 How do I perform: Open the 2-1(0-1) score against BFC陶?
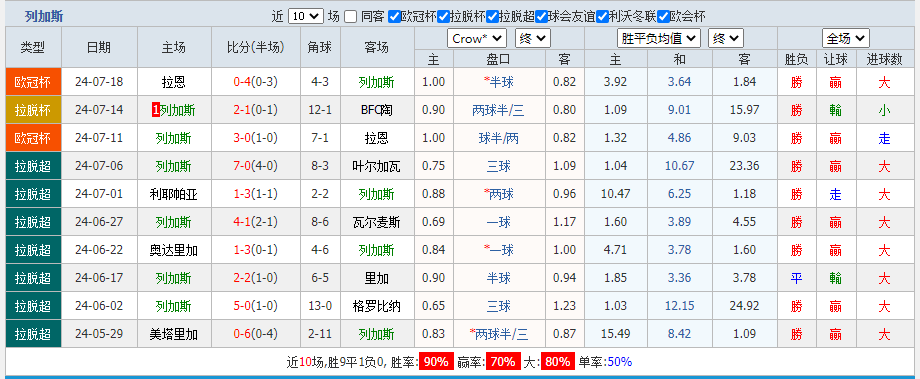pos(256,110)
